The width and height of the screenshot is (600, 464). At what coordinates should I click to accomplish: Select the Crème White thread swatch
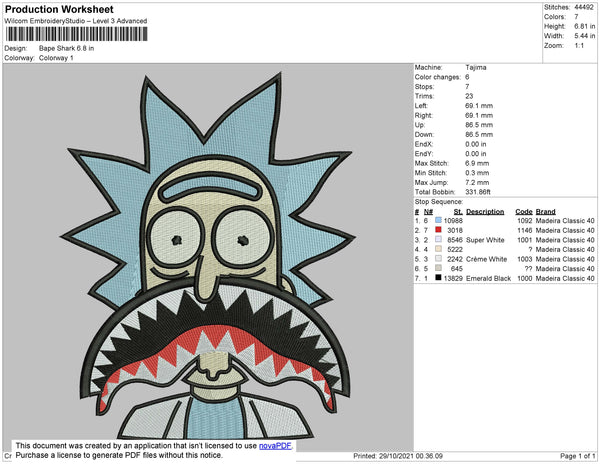(438, 259)
